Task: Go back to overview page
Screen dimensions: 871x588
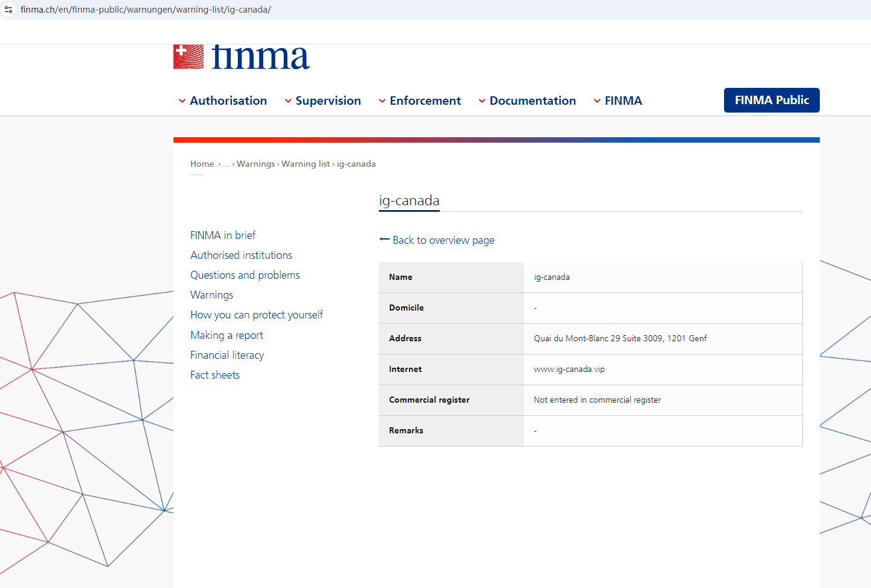Action: point(443,240)
